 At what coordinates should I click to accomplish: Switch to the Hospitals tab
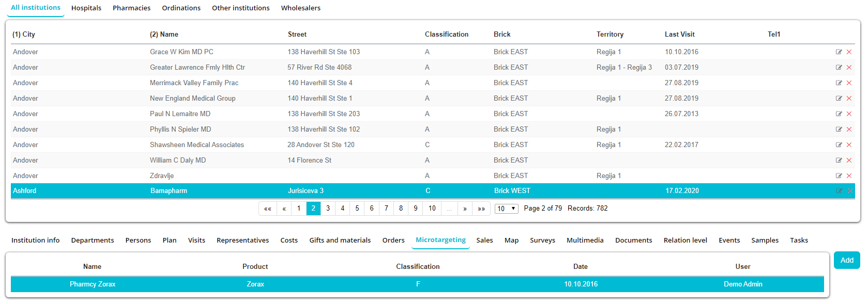point(86,8)
